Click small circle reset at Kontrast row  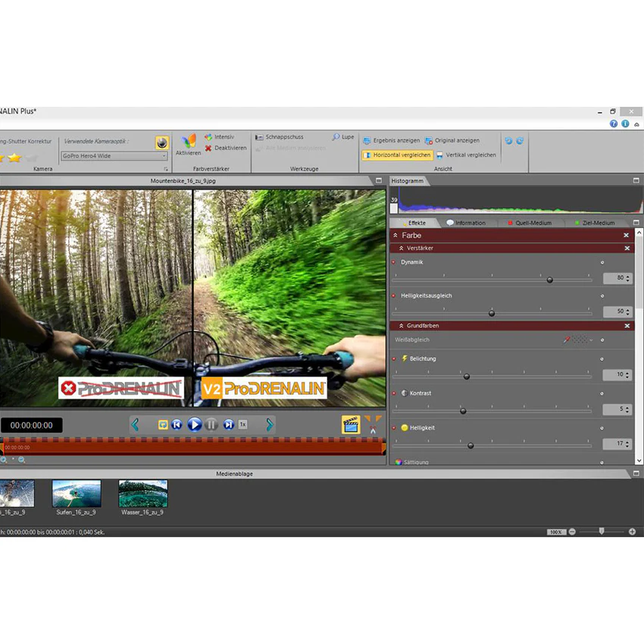coord(602,394)
